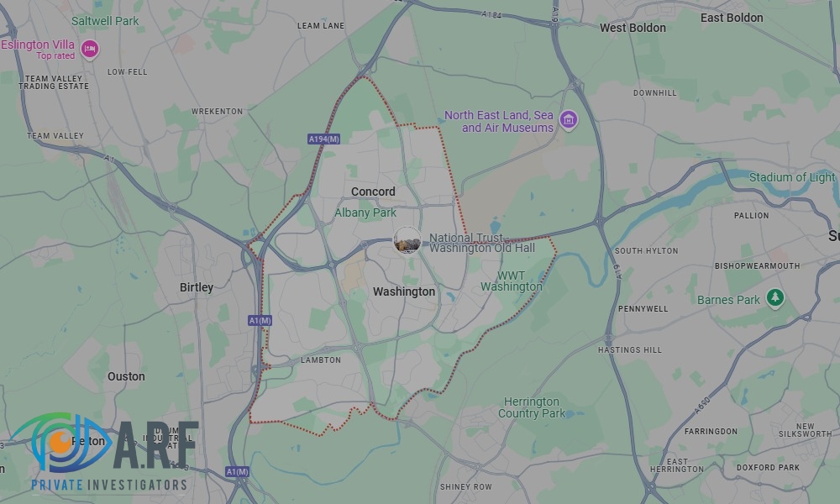Select the North East Land, Sea and Air Museums pin
Image resolution: width=840 pixels, height=504 pixels.
pos(569,120)
